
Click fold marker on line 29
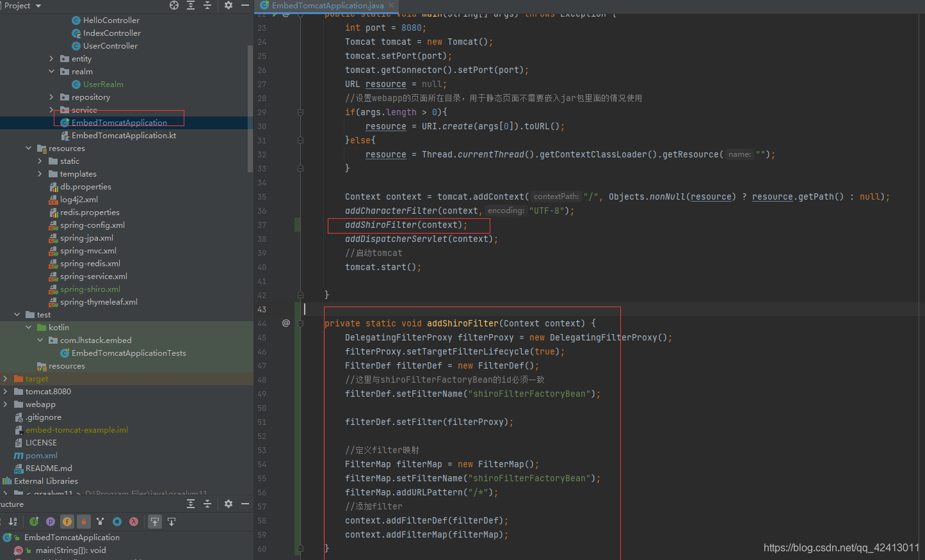tap(300, 113)
